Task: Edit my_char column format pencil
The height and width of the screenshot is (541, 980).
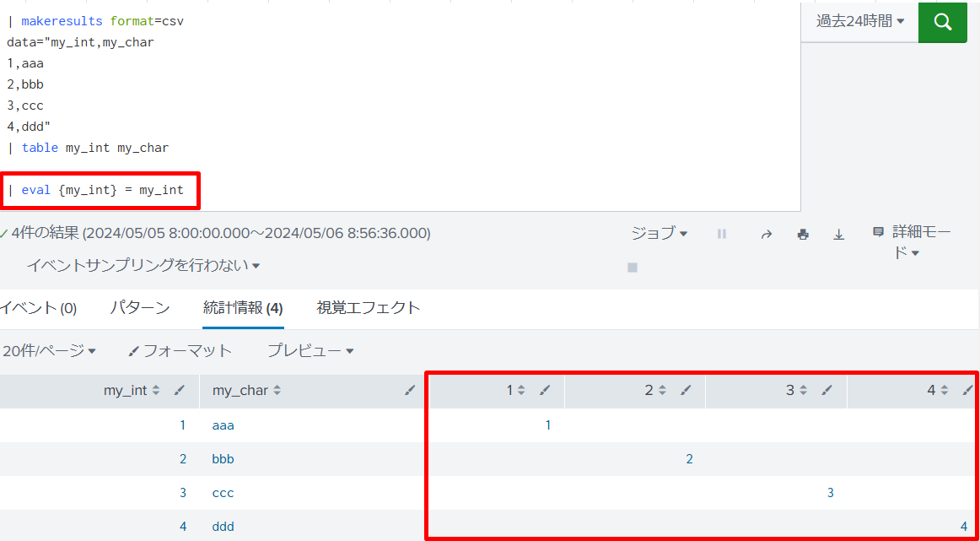Action: 410,390
